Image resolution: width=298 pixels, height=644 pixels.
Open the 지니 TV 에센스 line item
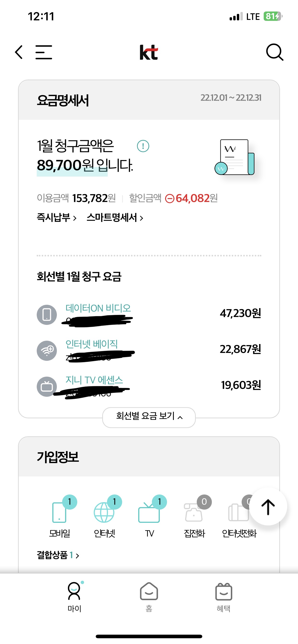[94, 380]
